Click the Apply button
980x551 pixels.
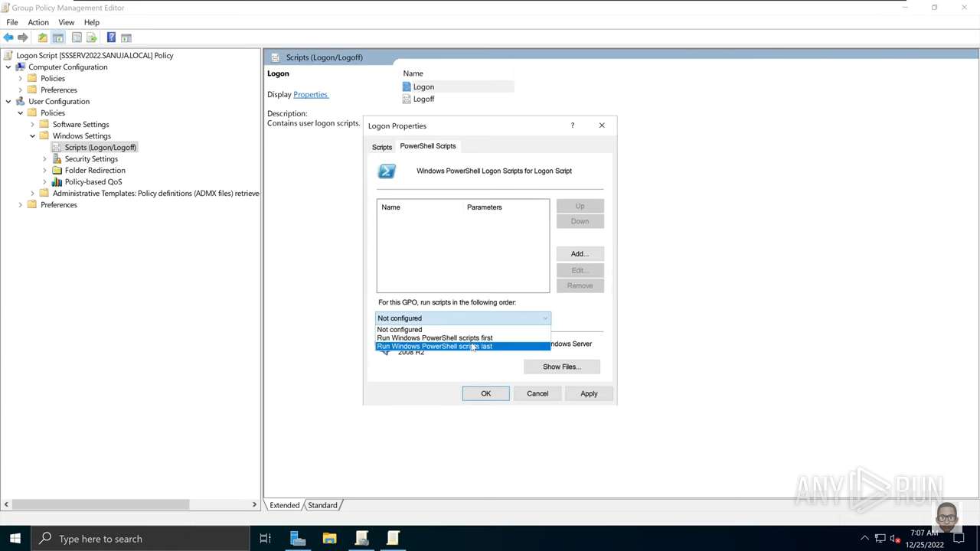click(x=589, y=393)
